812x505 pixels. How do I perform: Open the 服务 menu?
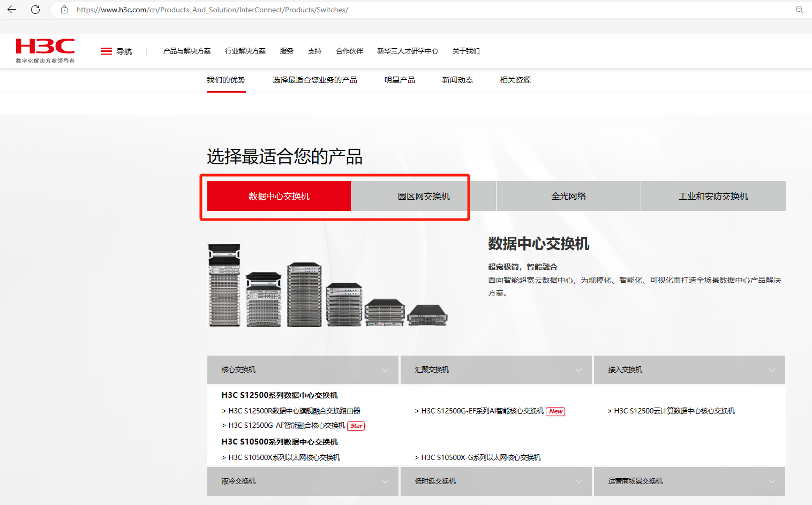287,51
